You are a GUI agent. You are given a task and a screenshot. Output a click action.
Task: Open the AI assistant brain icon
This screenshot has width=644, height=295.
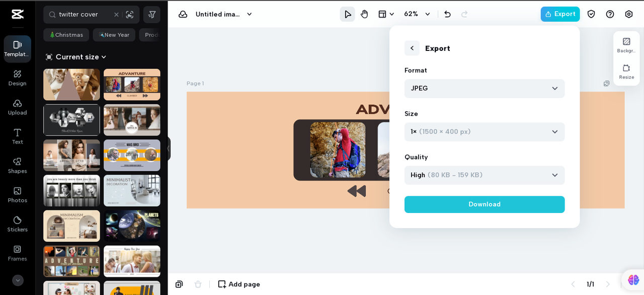633,280
